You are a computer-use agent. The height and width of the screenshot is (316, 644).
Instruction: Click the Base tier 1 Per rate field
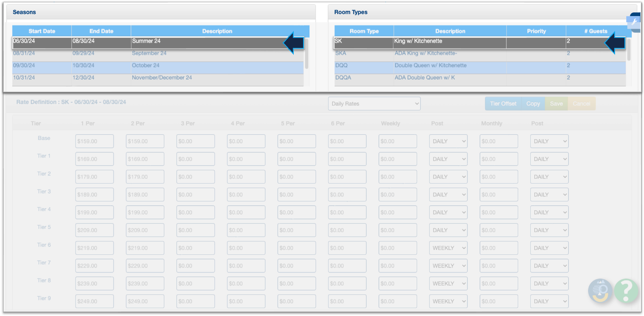click(94, 141)
